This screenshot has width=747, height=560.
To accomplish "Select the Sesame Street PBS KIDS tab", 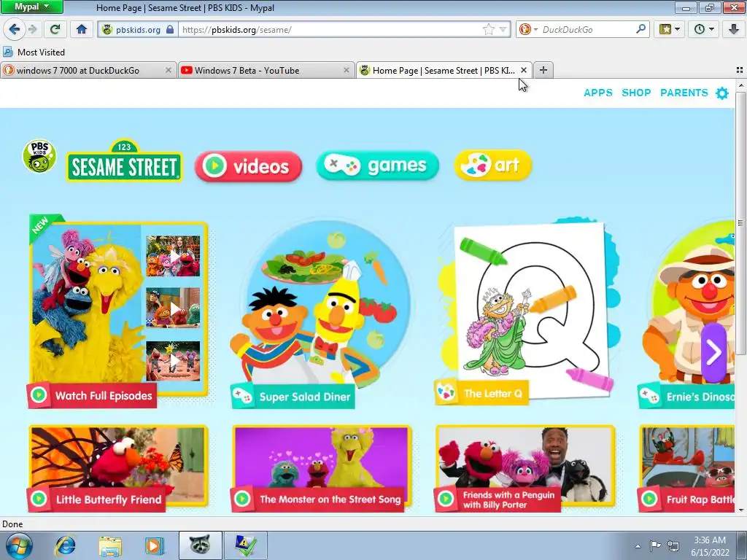I will (x=443, y=71).
